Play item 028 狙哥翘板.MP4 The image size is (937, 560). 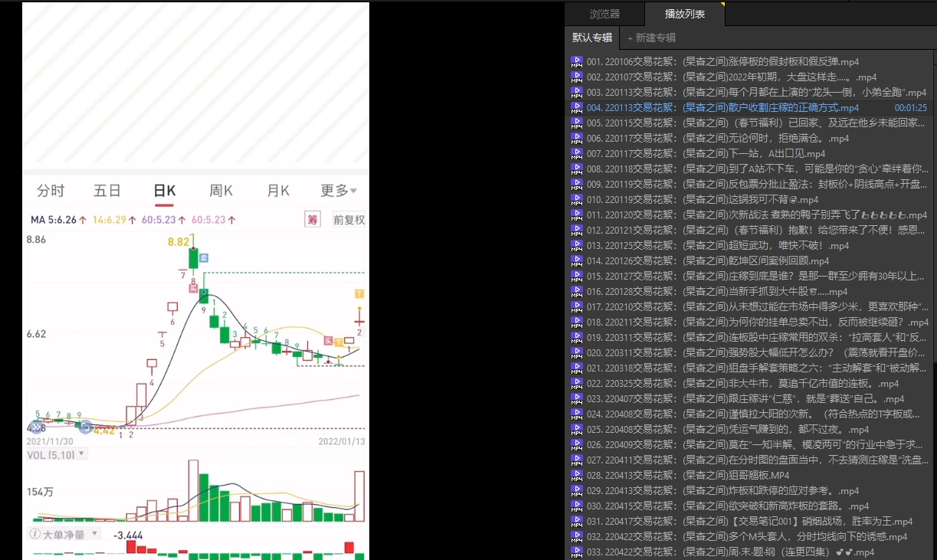point(736,476)
